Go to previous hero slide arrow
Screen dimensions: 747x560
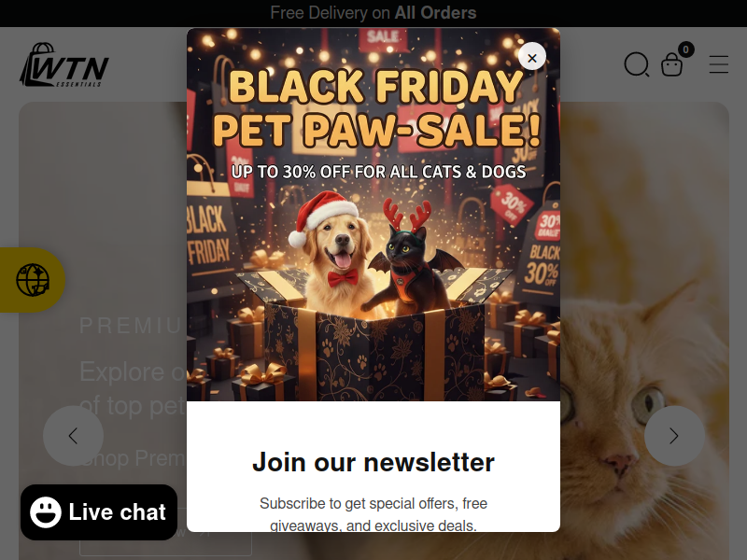pyautogui.click(x=74, y=436)
